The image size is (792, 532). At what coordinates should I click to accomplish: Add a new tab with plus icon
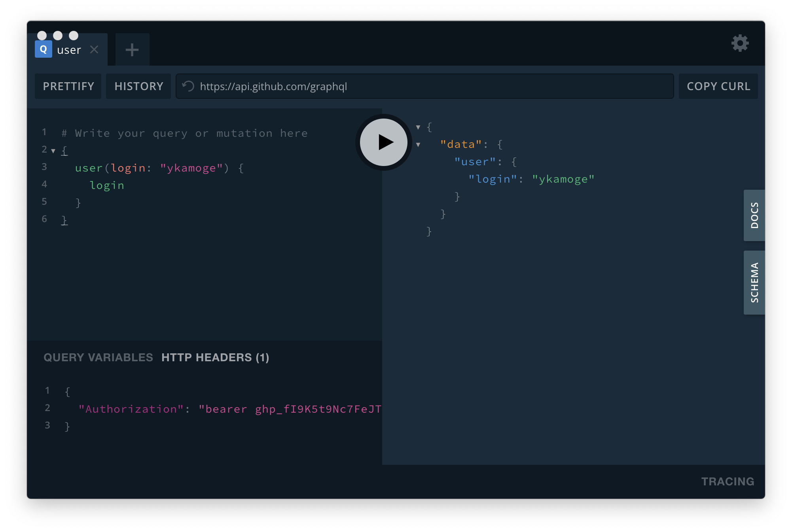click(132, 50)
